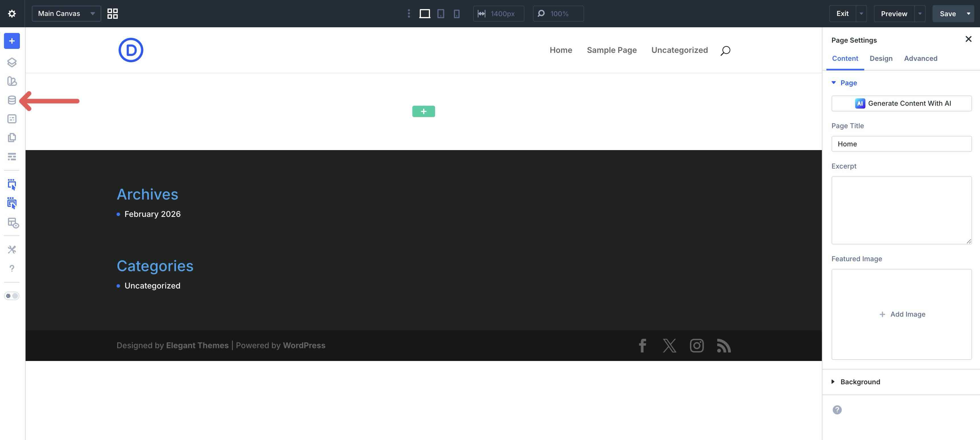
Task: Open the Layers panel in the sidebar
Action: click(12, 62)
